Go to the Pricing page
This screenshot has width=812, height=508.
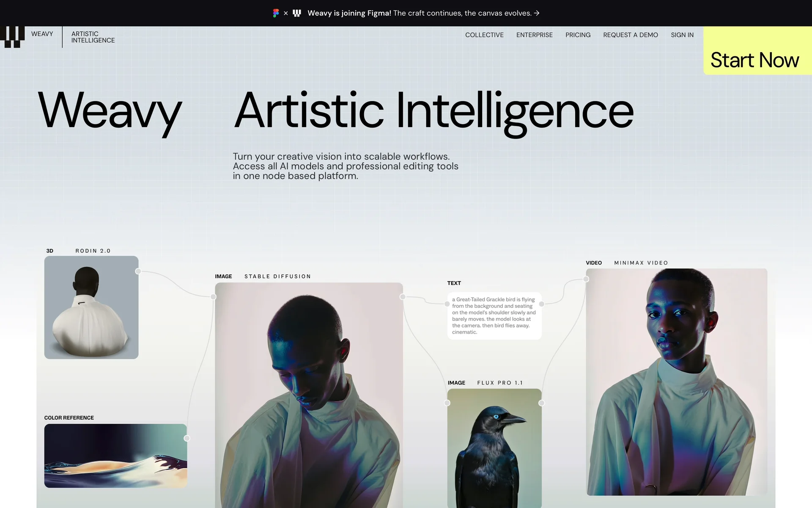pos(578,35)
